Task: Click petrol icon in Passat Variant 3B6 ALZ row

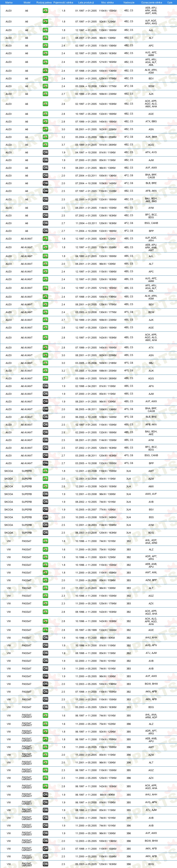Action: [x=45, y=724]
